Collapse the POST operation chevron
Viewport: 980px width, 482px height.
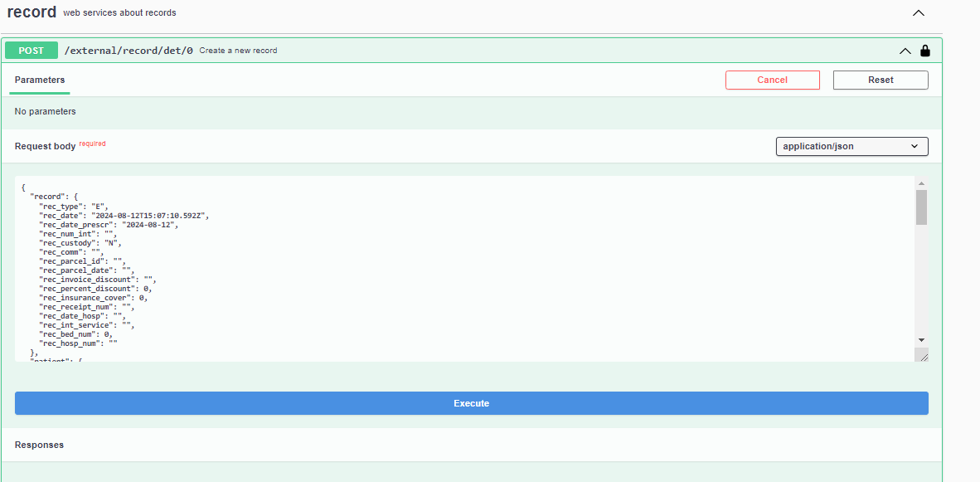click(x=905, y=51)
